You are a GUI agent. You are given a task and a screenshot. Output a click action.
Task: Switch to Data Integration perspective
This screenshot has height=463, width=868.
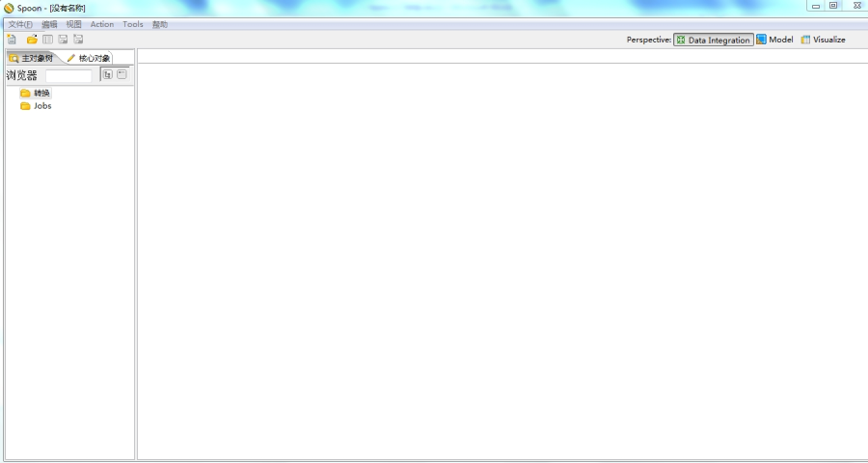pos(713,40)
